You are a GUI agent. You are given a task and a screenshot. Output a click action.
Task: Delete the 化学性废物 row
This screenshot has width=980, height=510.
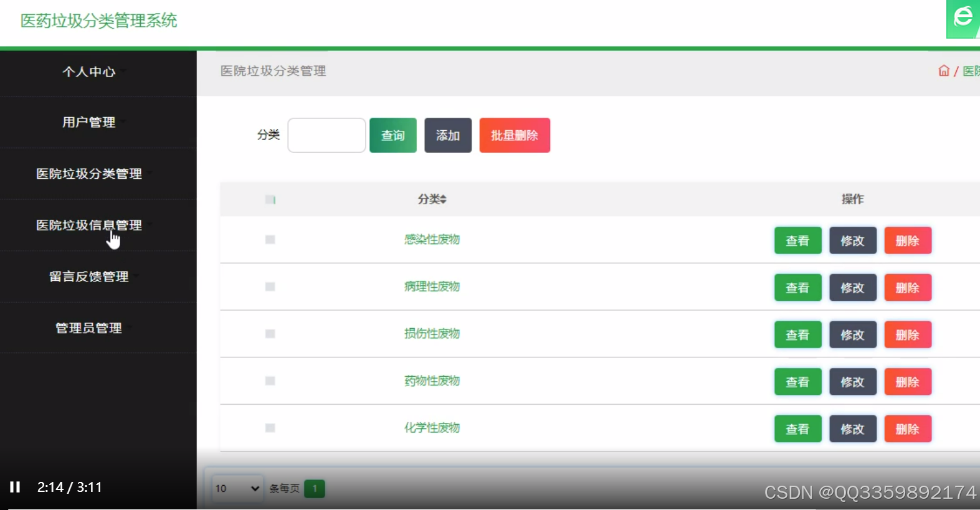click(x=908, y=428)
